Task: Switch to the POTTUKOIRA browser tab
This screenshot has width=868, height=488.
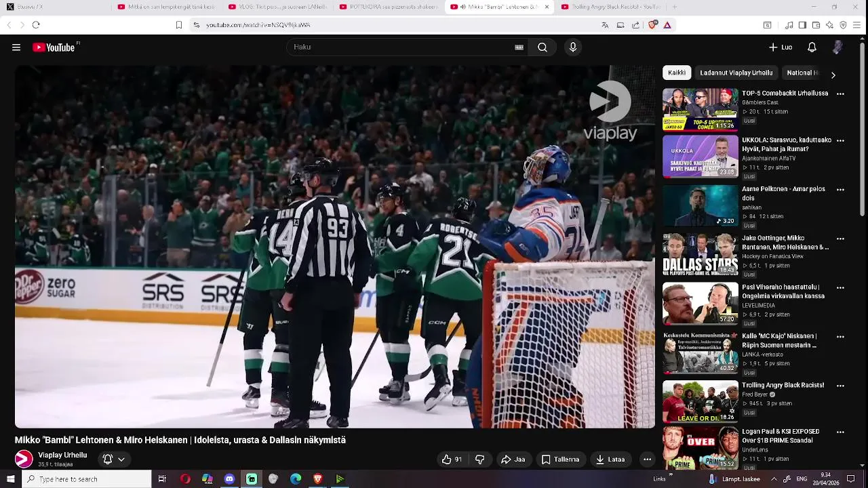Action: pyautogui.click(x=387, y=7)
